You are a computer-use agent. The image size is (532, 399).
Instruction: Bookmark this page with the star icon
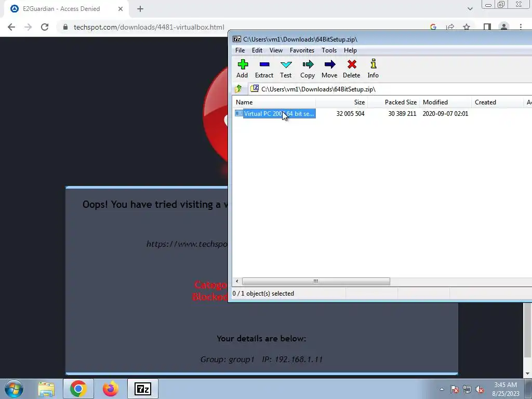click(467, 27)
